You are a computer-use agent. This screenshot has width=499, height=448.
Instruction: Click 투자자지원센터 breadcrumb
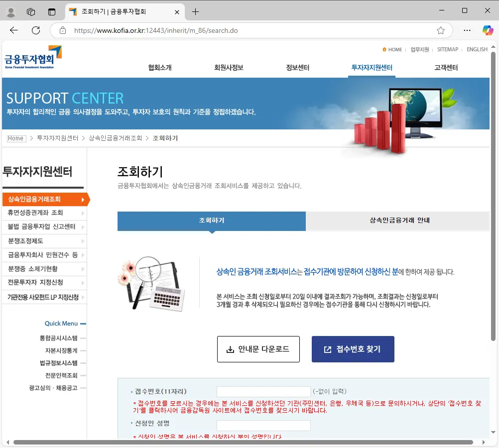tap(57, 138)
